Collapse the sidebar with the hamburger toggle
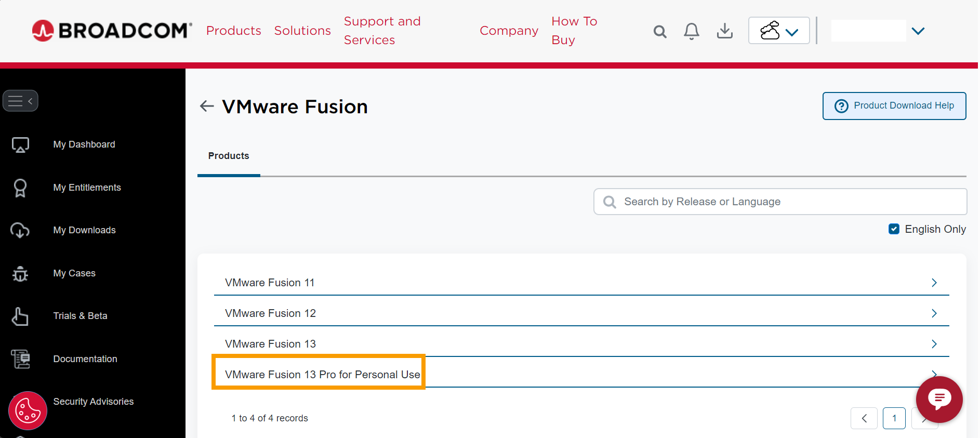Screen dimensions: 980x438 (x=20, y=101)
